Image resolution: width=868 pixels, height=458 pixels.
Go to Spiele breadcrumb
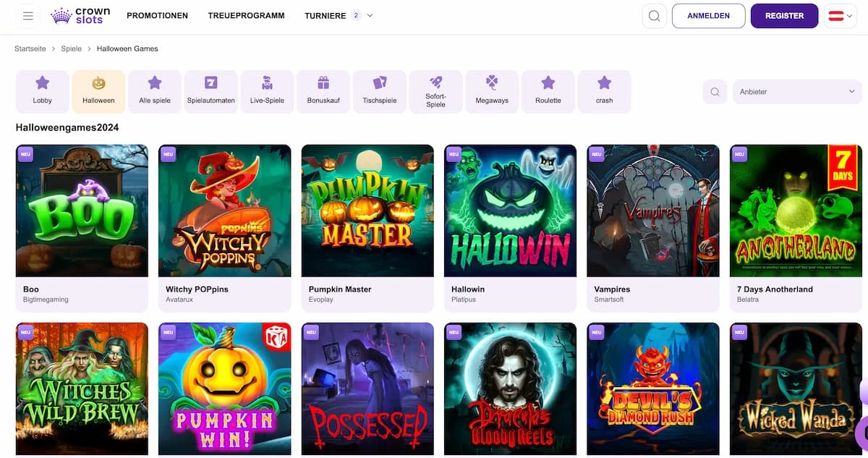click(71, 48)
